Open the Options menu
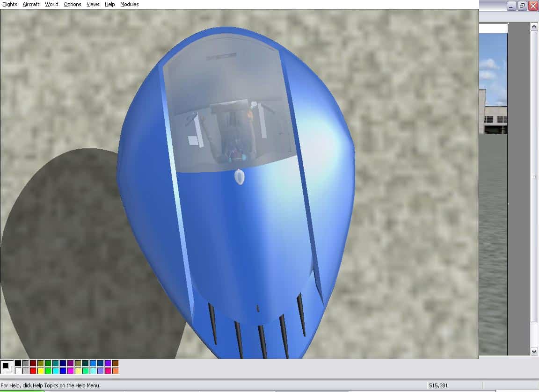Image resolution: width=539 pixels, height=392 pixels. (x=72, y=4)
